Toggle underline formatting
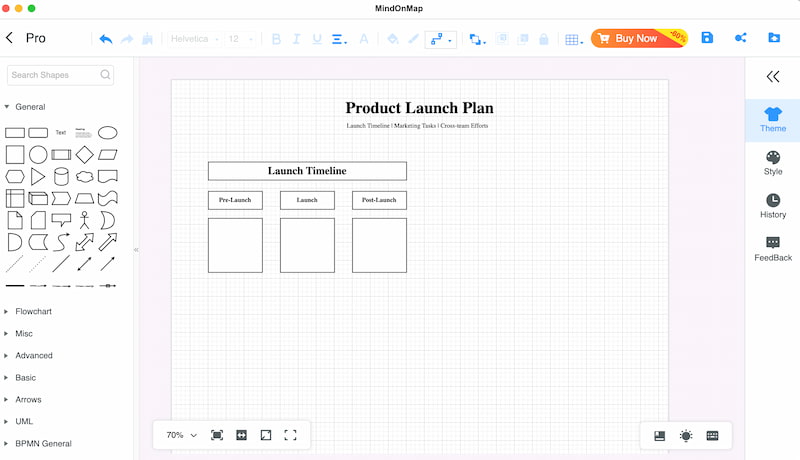Screen dimensions: 800x460 pos(317,39)
